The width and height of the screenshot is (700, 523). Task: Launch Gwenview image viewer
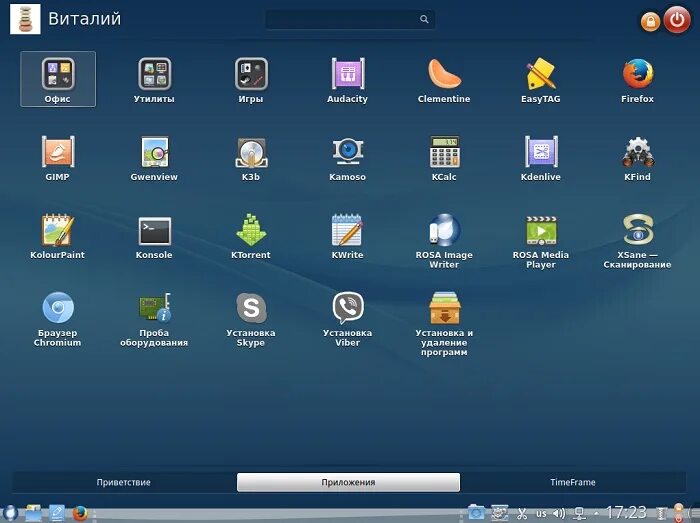pyautogui.click(x=154, y=157)
